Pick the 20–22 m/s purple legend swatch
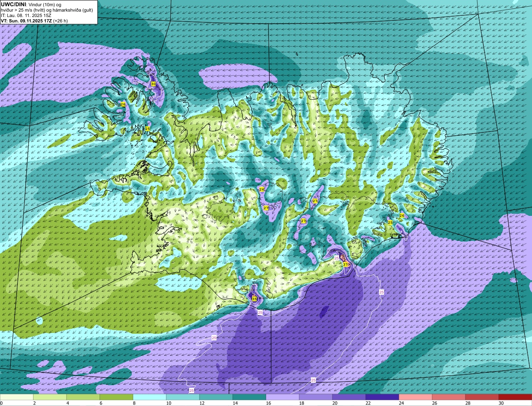This screenshot has height=406, width=532. pyautogui.click(x=350, y=397)
